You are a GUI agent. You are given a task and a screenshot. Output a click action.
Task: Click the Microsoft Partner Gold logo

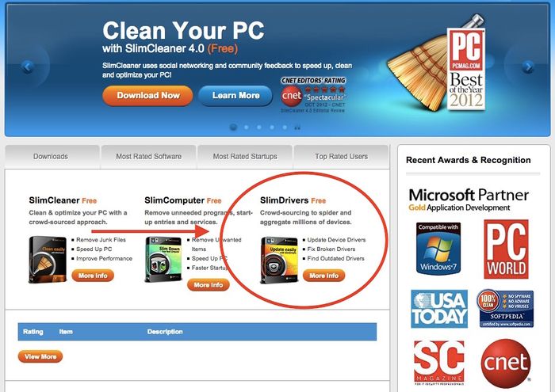(469, 200)
